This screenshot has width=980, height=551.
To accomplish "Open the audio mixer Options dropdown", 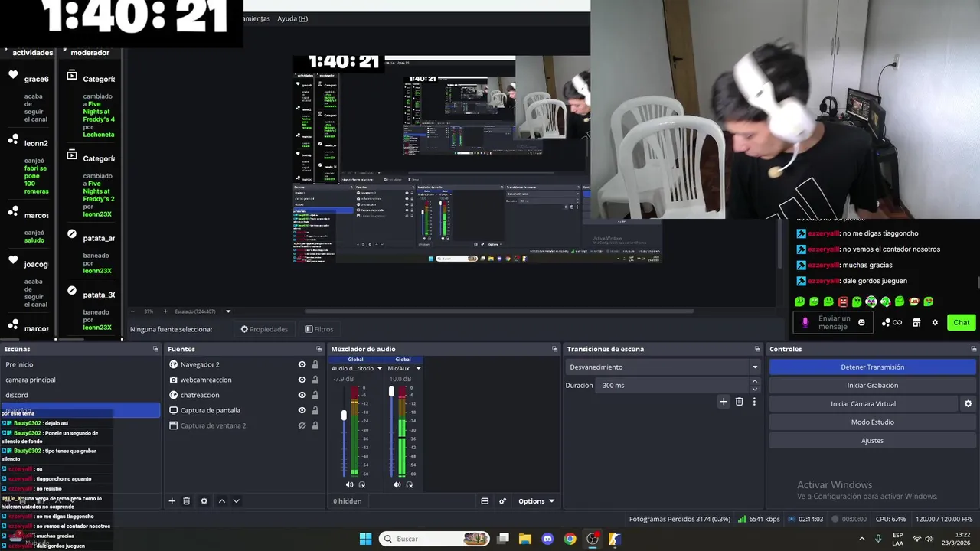I will [x=536, y=501].
